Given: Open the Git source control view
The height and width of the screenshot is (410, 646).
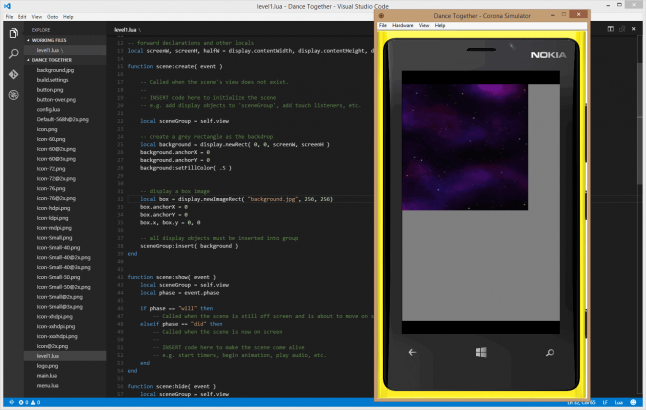Looking at the screenshot, I should [x=13, y=74].
